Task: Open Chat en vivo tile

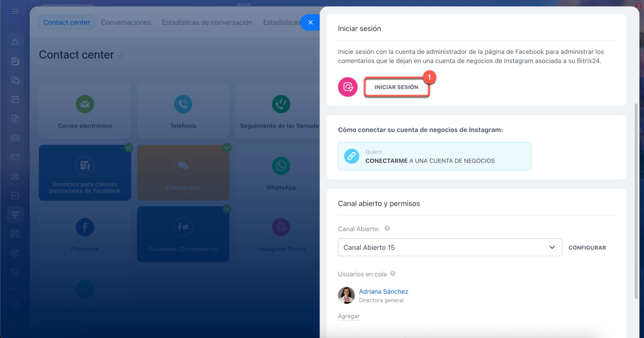Action: (x=183, y=173)
